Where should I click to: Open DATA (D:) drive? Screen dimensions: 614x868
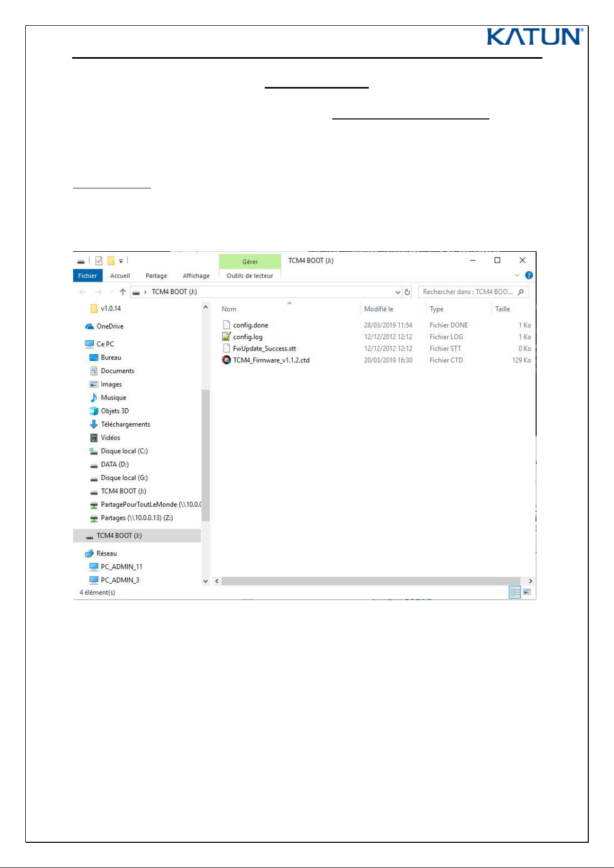click(114, 464)
